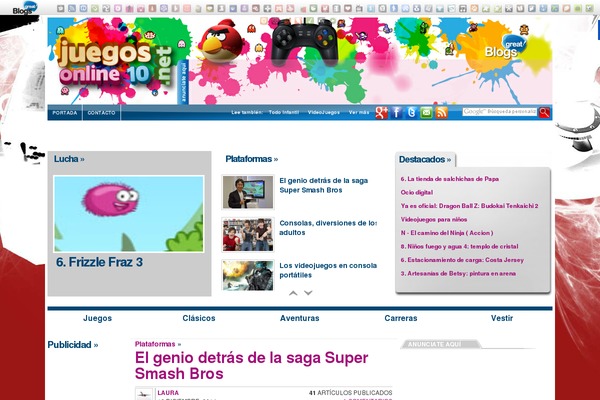Select the 'Vestir' category tab
600x400 pixels.
click(x=502, y=318)
